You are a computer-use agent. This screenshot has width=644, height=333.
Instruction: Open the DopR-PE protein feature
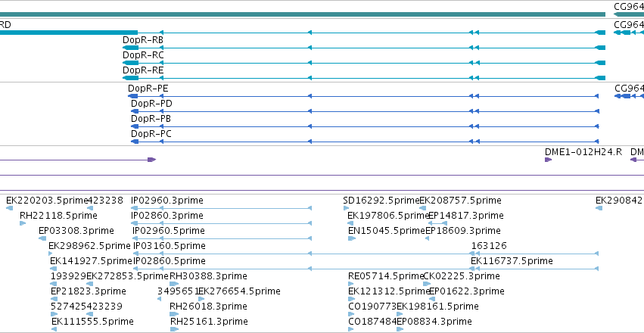[x=363, y=96]
